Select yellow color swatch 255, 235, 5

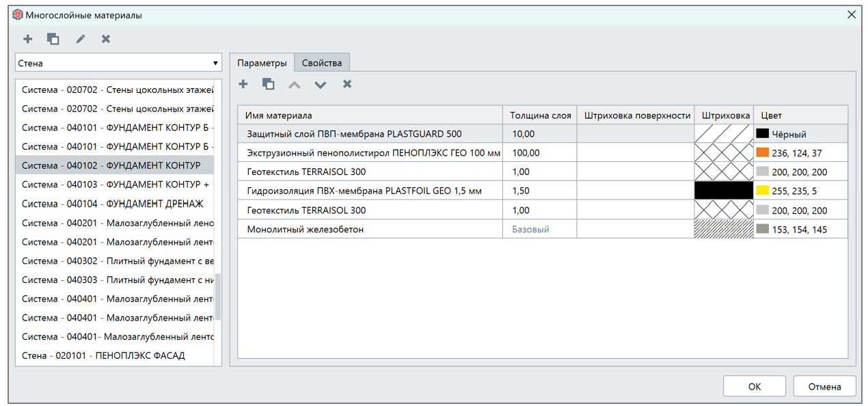763,191
